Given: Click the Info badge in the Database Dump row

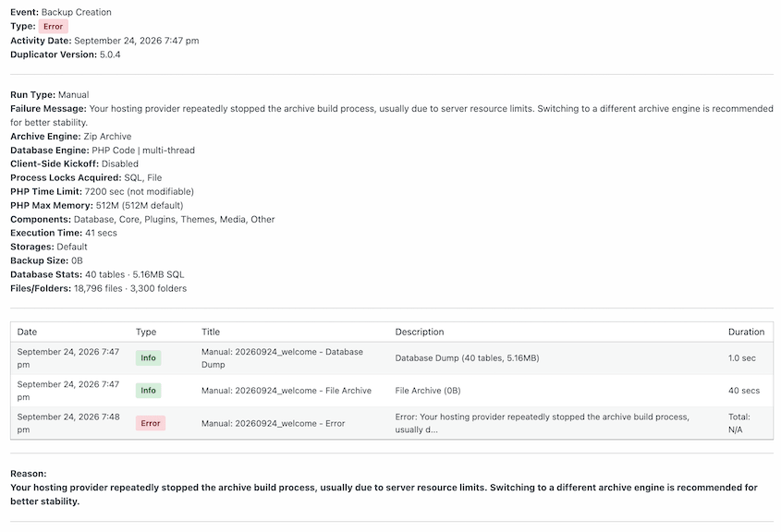Looking at the screenshot, I should pyautogui.click(x=149, y=357).
